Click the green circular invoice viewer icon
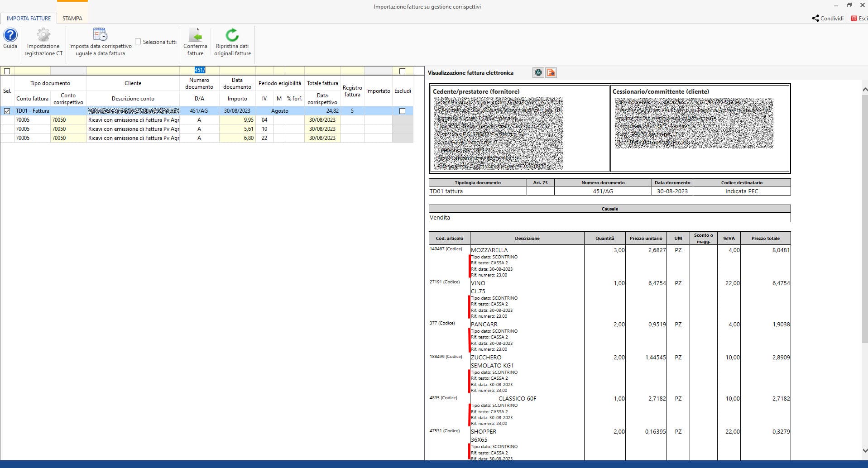 click(x=538, y=72)
